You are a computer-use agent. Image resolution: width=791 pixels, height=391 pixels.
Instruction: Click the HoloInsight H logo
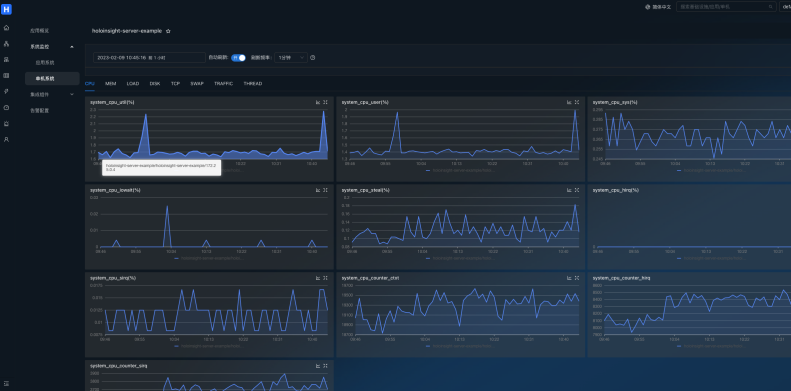tap(7, 9)
